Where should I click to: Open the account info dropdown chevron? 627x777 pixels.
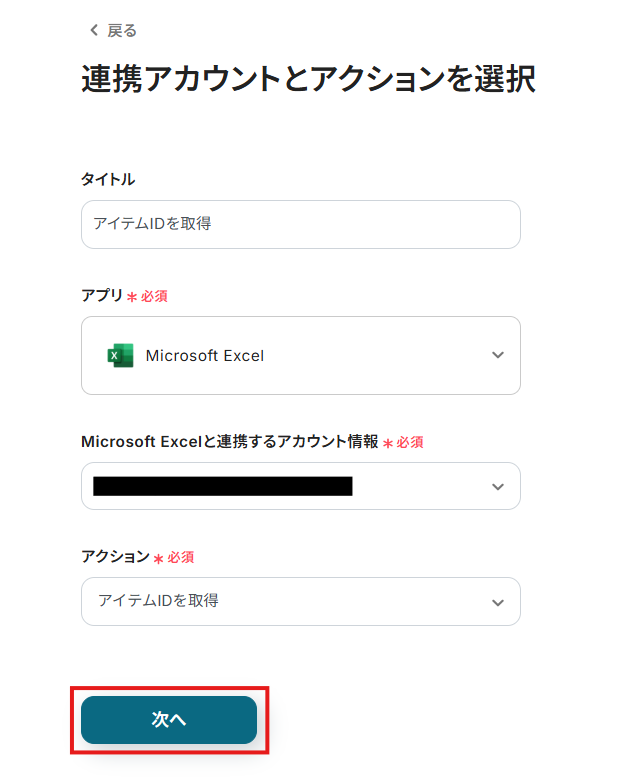(x=498, y=487)
